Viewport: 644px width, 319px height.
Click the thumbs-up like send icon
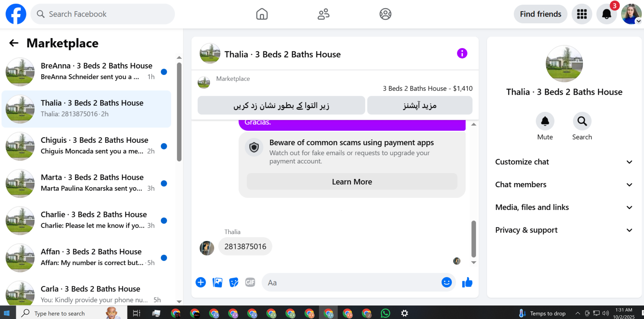click(467, 282)
